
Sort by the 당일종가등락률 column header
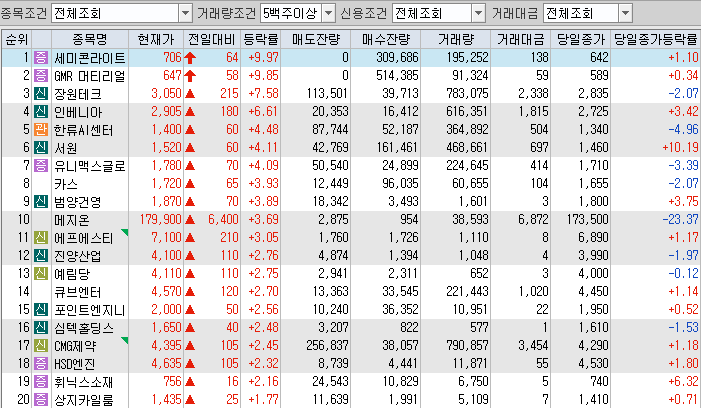coord(655,39)
